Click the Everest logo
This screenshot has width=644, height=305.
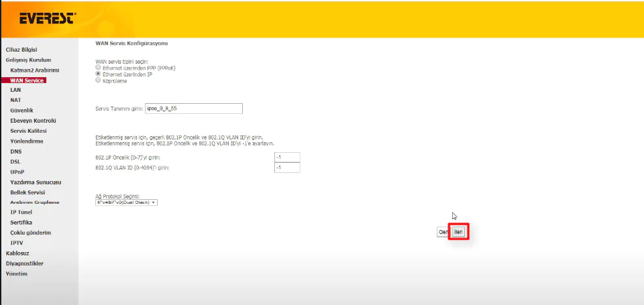pyautogui.click(x=47, y=19)
